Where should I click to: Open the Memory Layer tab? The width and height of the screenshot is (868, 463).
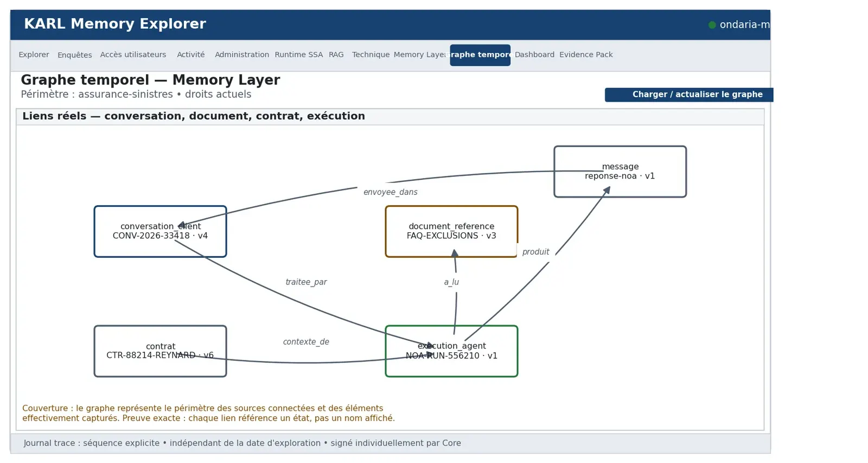click(x=420, y=55)
